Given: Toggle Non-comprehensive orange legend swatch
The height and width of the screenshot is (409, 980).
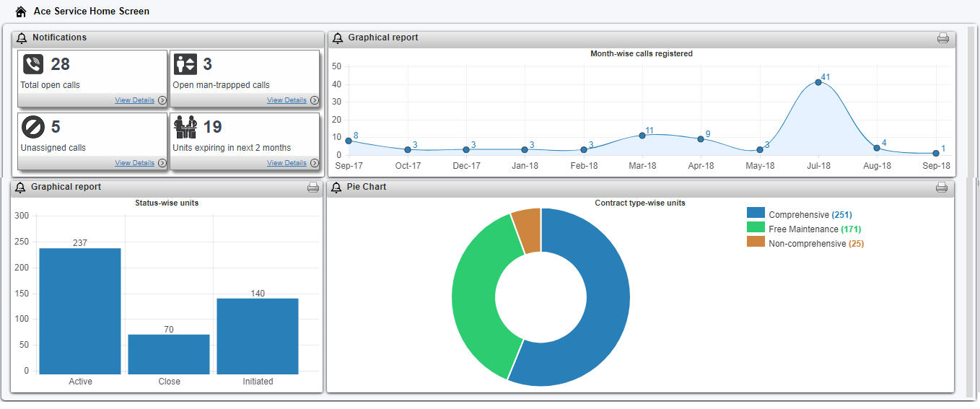Looking at the screenshot, I should point(756,242).
